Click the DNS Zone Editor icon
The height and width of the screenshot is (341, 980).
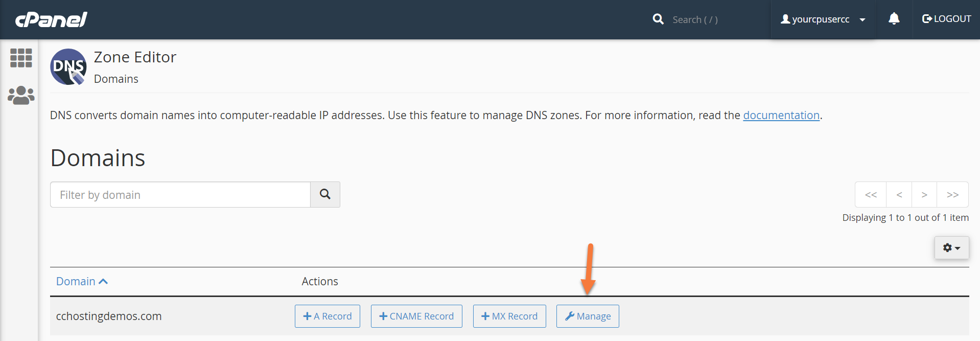pos(68,66)
